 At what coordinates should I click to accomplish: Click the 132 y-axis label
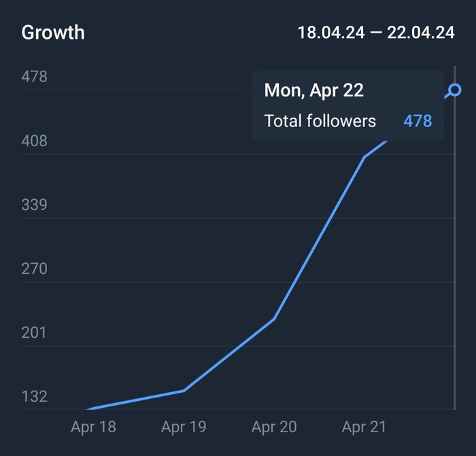35,396
